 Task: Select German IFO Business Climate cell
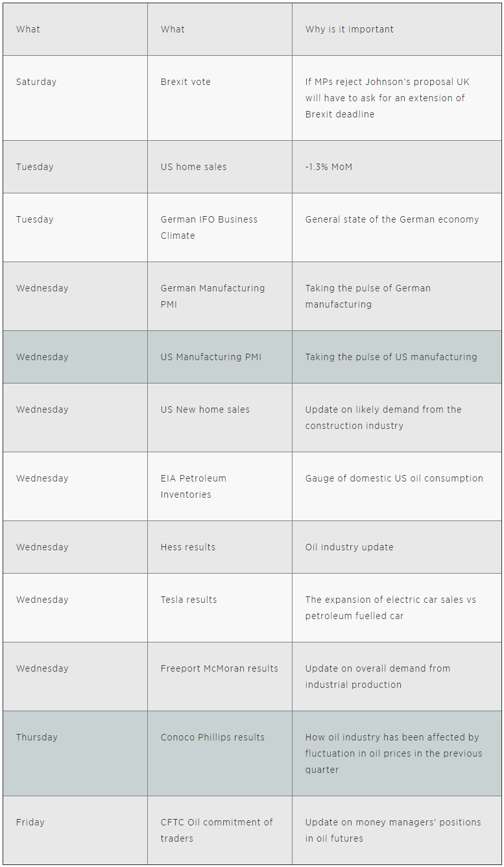tap(220, 228)
